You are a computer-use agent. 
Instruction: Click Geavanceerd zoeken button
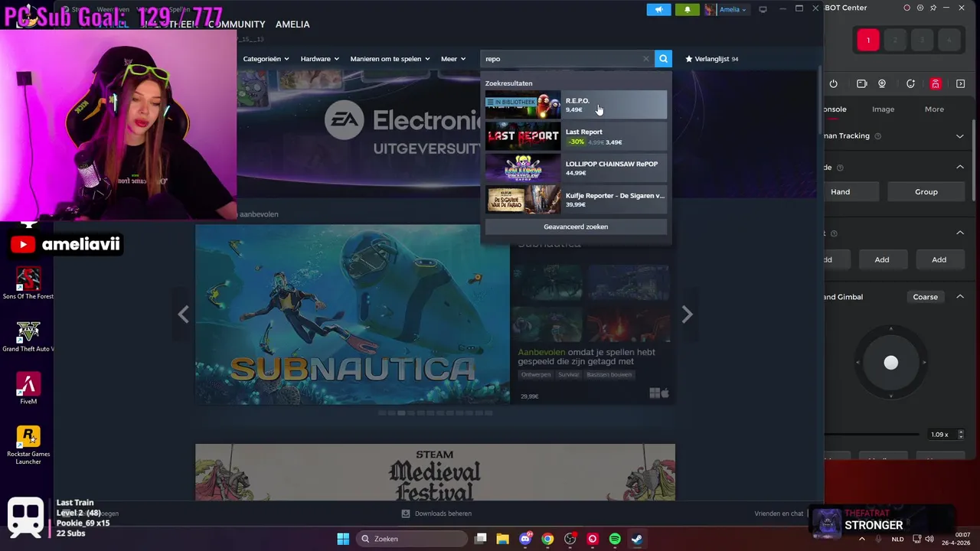click(x=576, y=227)
